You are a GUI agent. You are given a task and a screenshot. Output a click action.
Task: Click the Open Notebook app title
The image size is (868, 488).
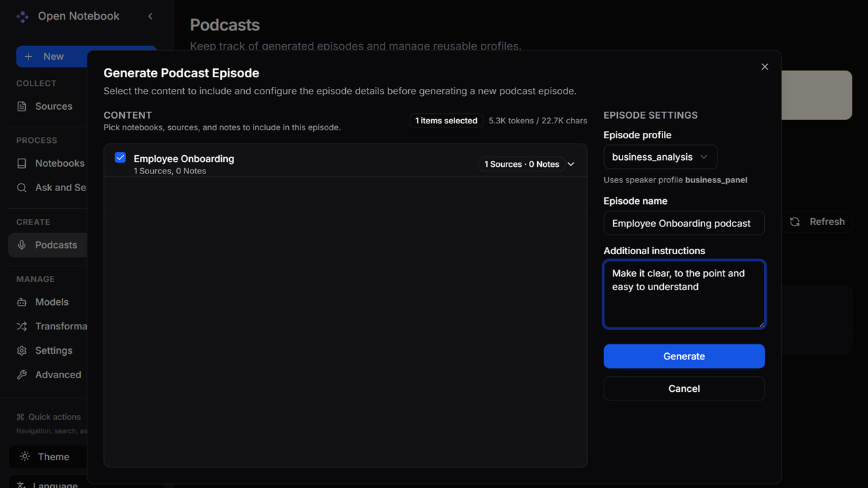(79, 16)
